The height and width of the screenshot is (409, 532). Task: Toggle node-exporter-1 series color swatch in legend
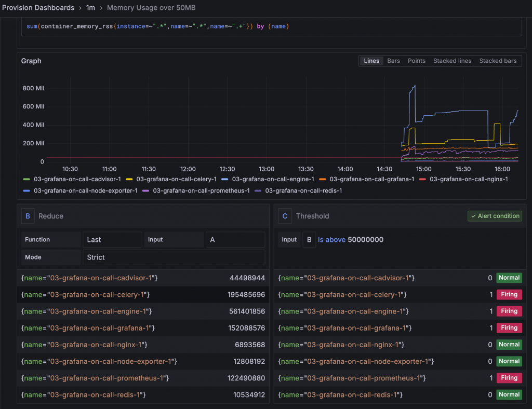26,191
